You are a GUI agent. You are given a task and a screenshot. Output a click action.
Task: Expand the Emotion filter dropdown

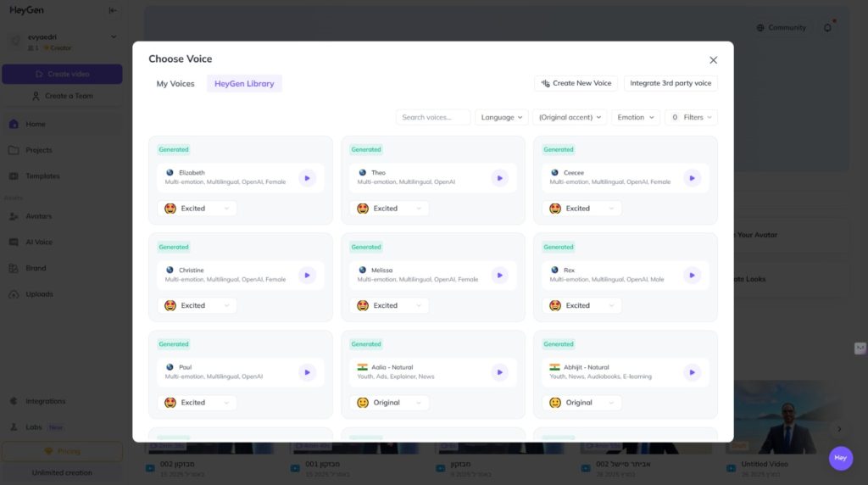coord(636,117)
